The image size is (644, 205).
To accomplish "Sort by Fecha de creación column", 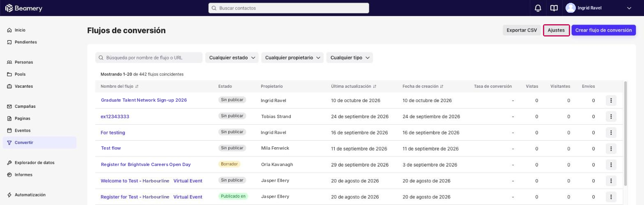I will pos(423,87).
